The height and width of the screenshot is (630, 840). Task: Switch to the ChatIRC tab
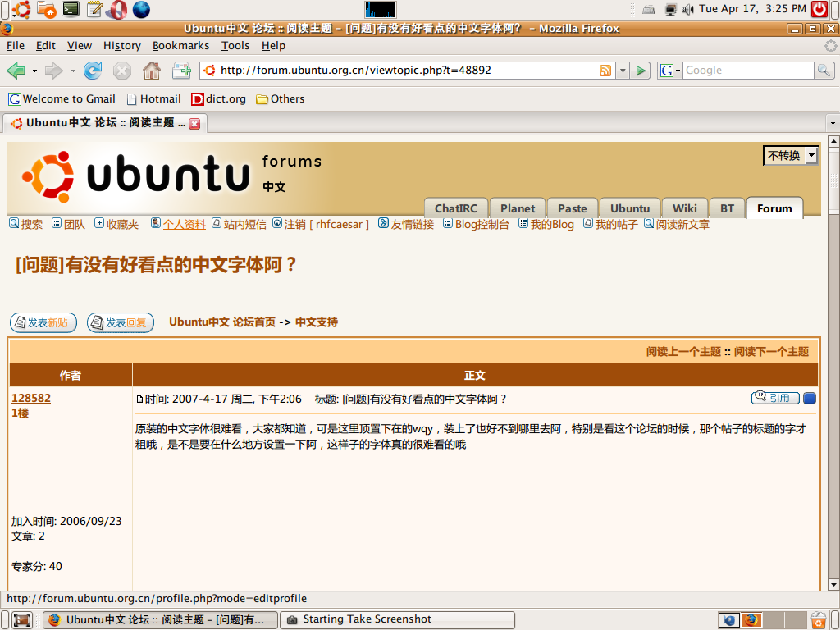pyautogui.click(x=456, y=208)
